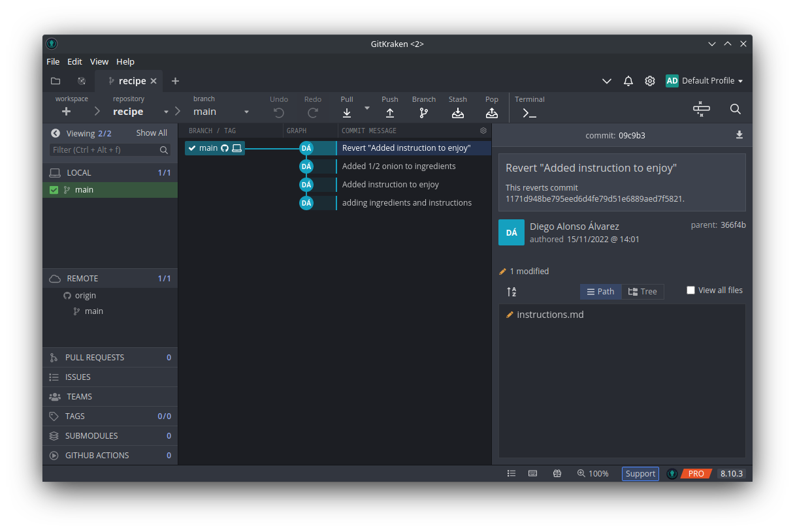795x532 pixels.
Task: Open a new tab with plus icon
Action: tap(175, 81)
